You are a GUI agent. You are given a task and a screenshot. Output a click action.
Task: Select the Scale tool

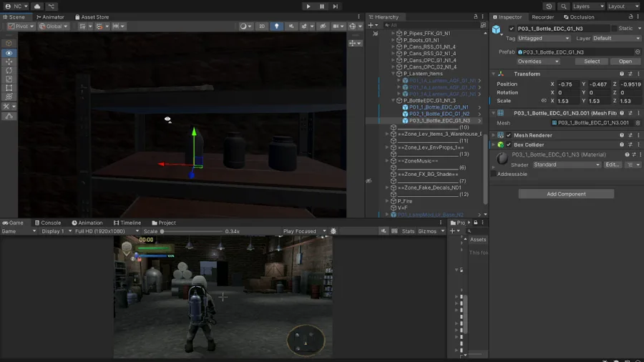click(x=9, y=79)
